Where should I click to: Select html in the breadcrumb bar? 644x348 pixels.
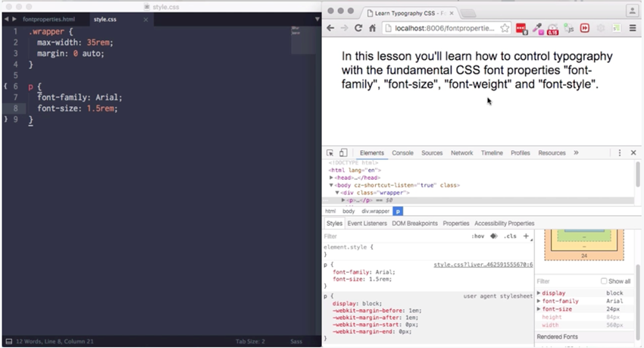pyautogui.click(x=330, y=212)
